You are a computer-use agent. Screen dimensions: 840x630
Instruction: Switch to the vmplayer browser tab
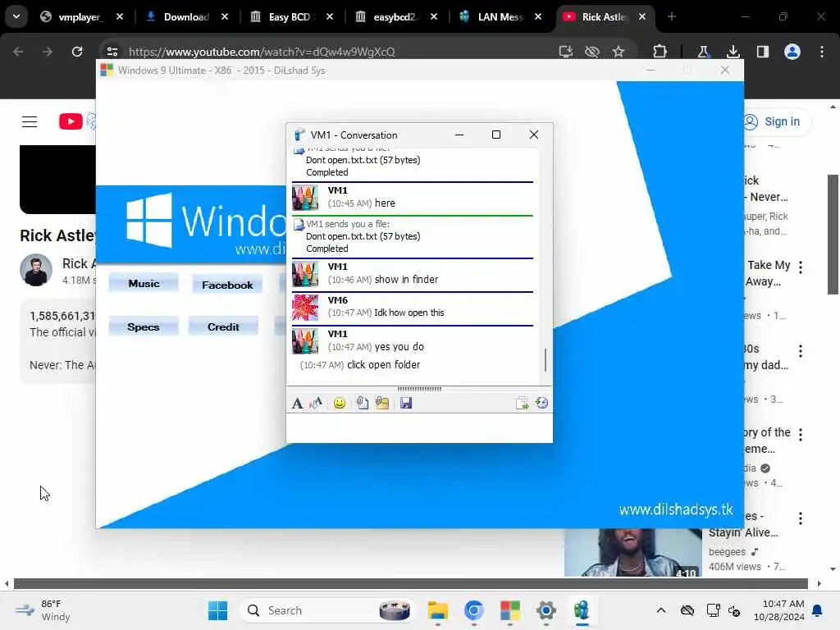[81, 16]
